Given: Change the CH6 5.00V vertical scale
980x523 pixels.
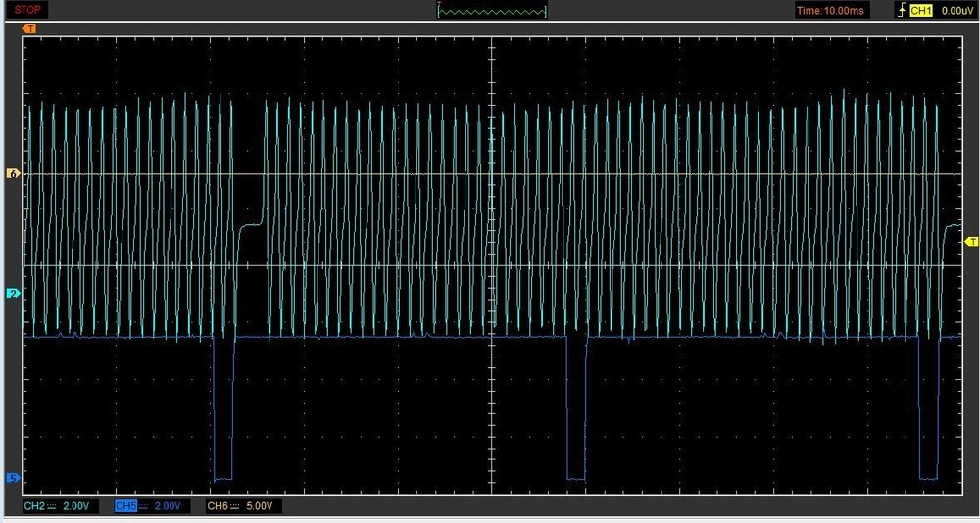Looking at the screenshot, I should 262,506.
